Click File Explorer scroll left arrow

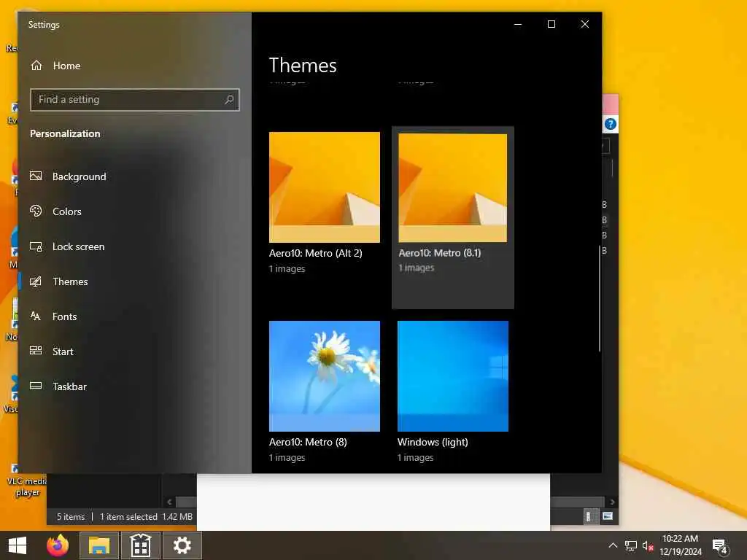click(169, 502)
